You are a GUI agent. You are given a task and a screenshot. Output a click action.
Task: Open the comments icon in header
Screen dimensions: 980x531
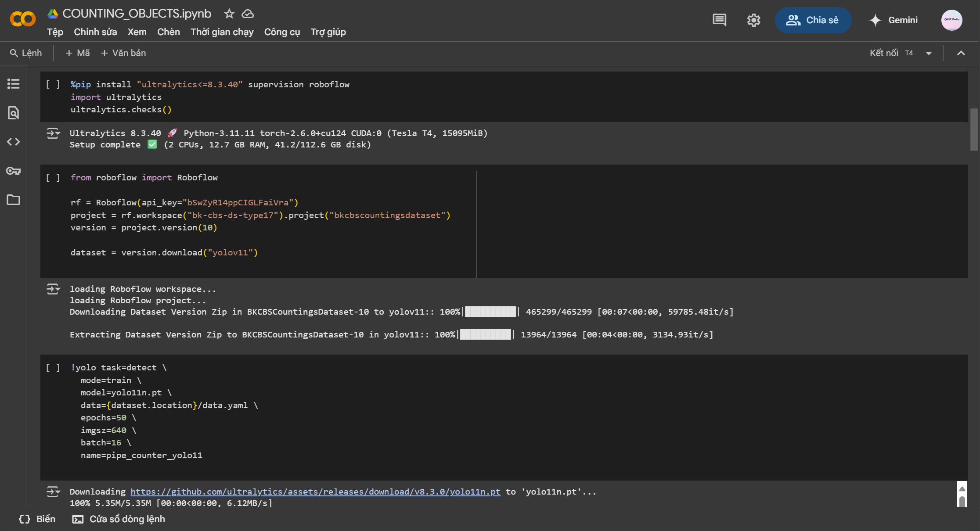pos(719,20)
